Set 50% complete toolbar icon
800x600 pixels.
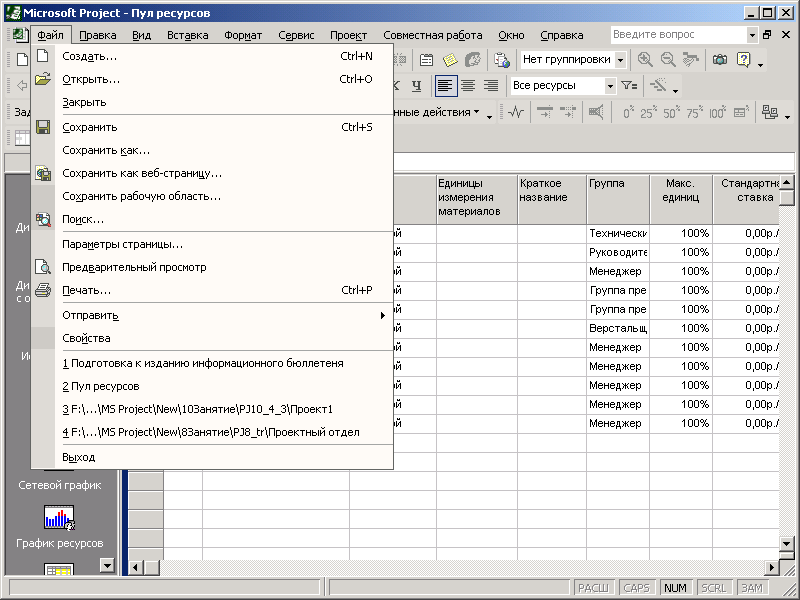point(672,112)
